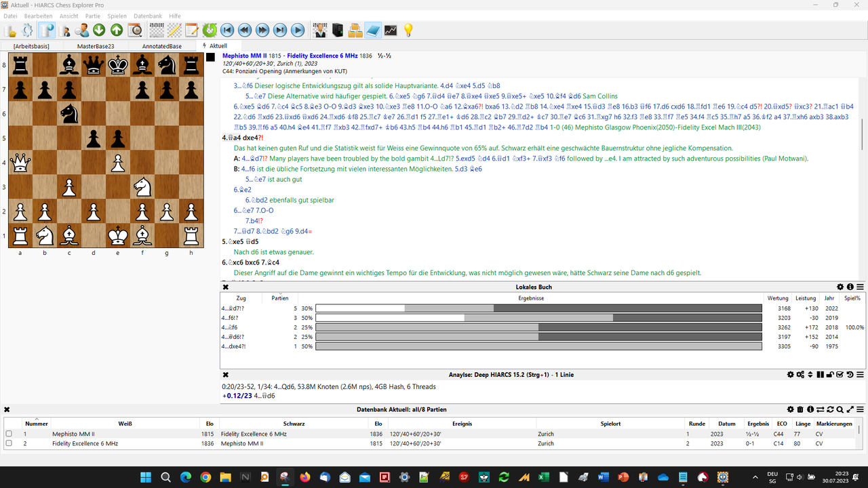Toggle the checkmark box in Analyse panel

tap(840, 375)
